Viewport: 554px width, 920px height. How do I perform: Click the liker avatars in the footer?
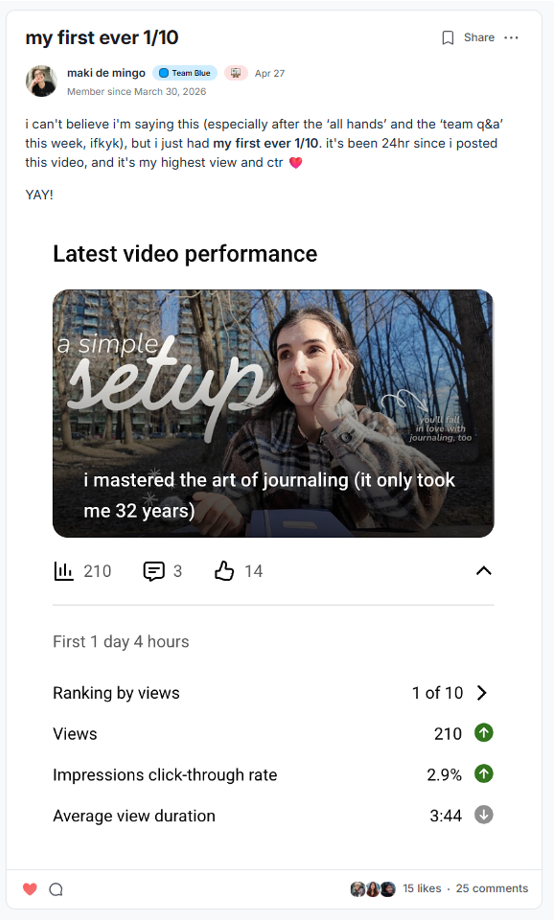(373, 889)
